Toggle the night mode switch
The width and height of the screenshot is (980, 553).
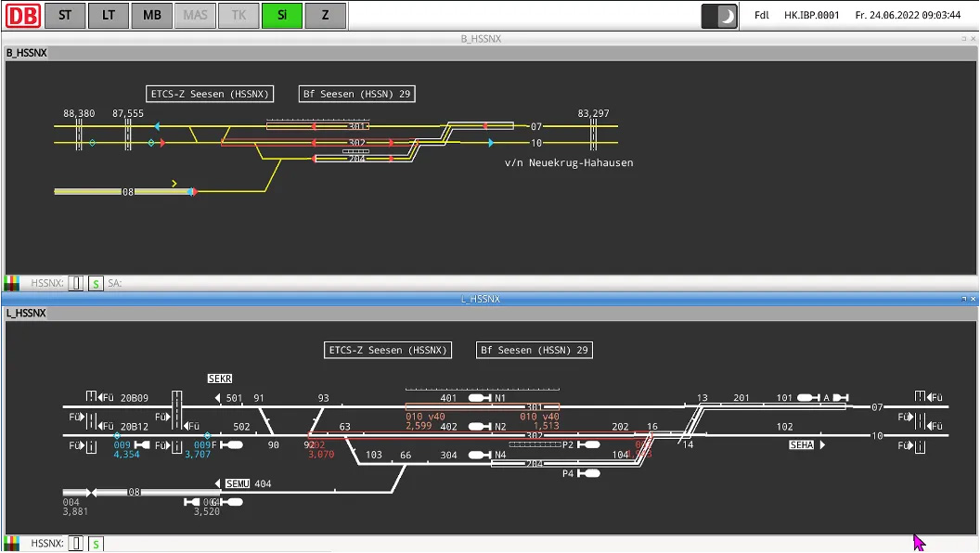719,16
